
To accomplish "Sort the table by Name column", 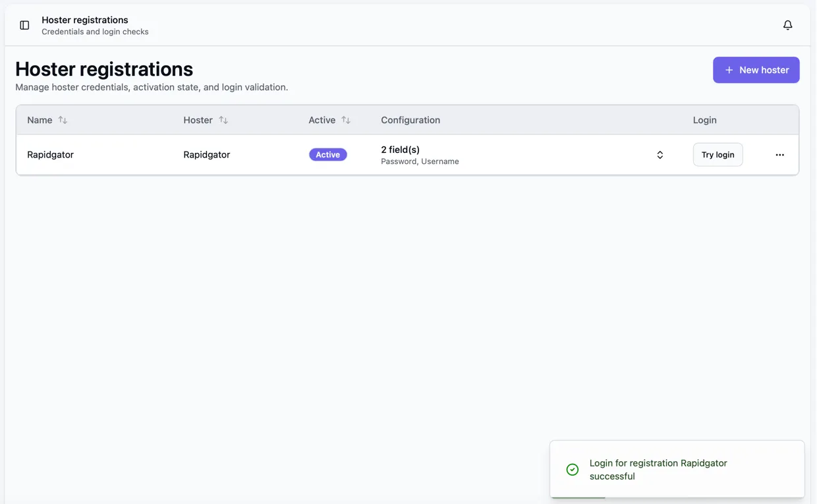I will [47, 120].
